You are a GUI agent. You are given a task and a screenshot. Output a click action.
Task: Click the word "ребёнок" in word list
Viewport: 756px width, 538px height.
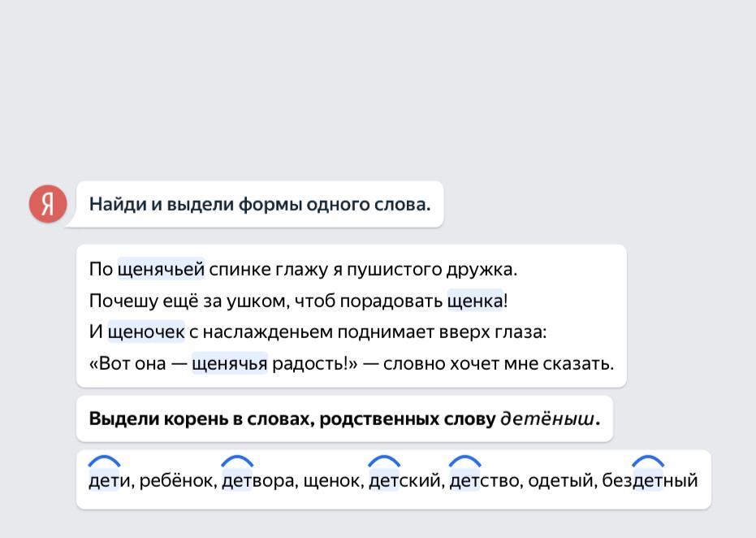coord(176,480)
